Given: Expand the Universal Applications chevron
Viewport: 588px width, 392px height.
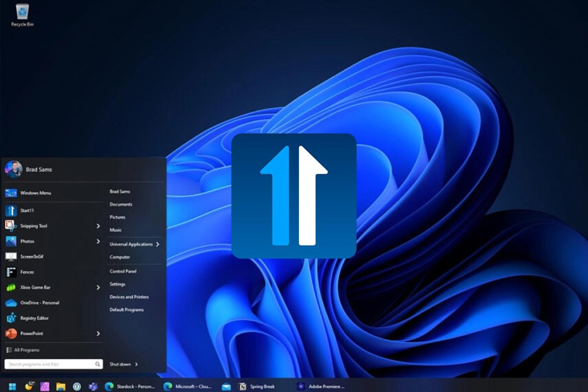Looking at the screenshot, I should click(158, 244).
